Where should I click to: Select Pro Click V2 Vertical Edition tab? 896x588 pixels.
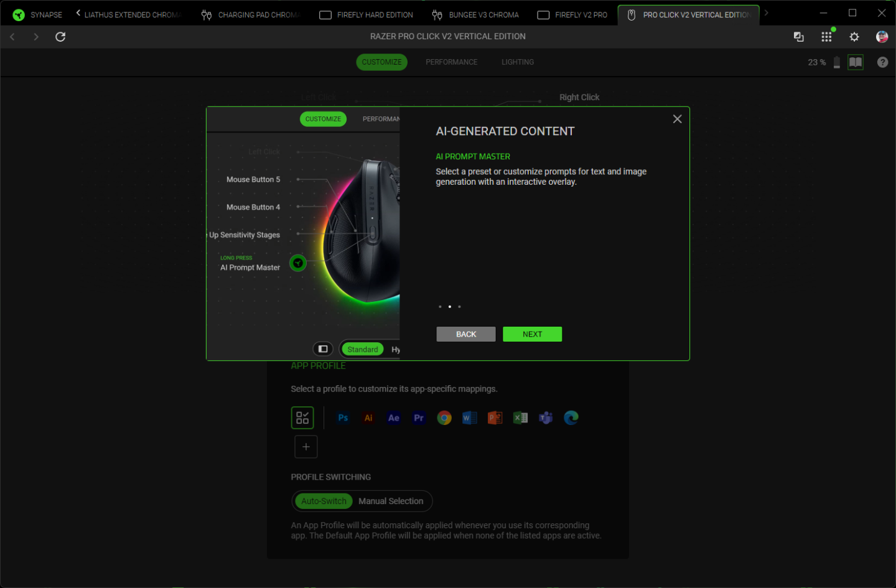pos(689,14)
